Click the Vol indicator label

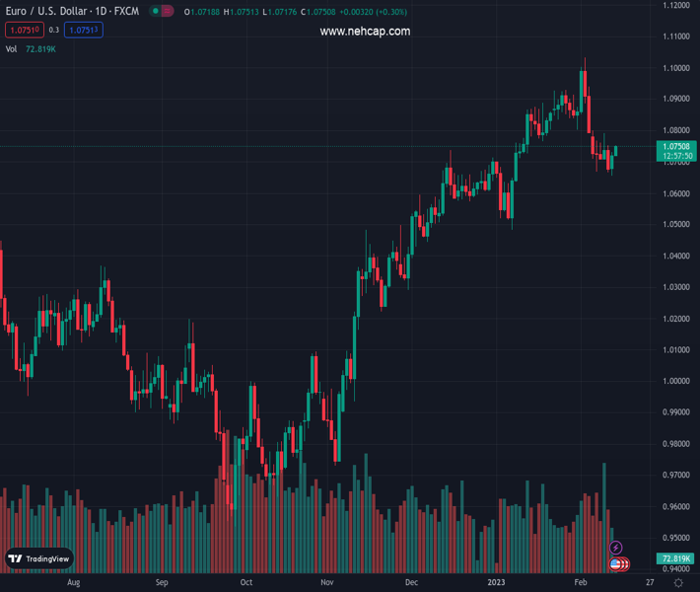12,49
